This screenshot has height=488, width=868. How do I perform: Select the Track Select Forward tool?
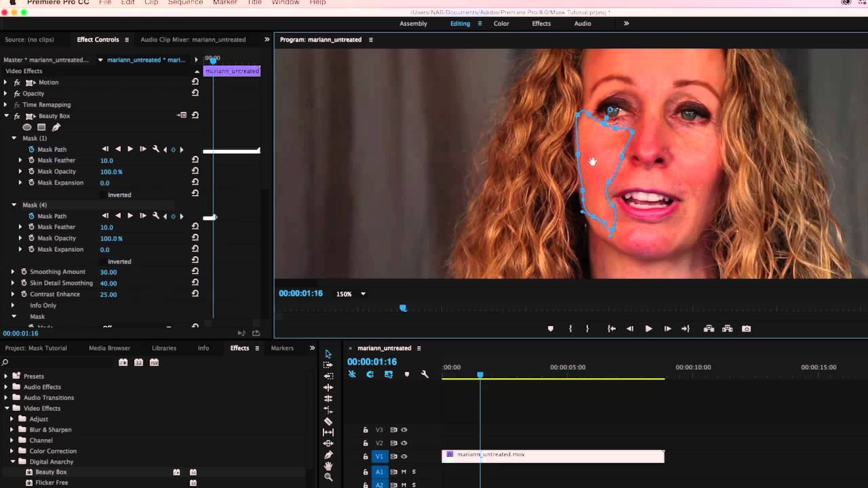(x=328, y=365)
